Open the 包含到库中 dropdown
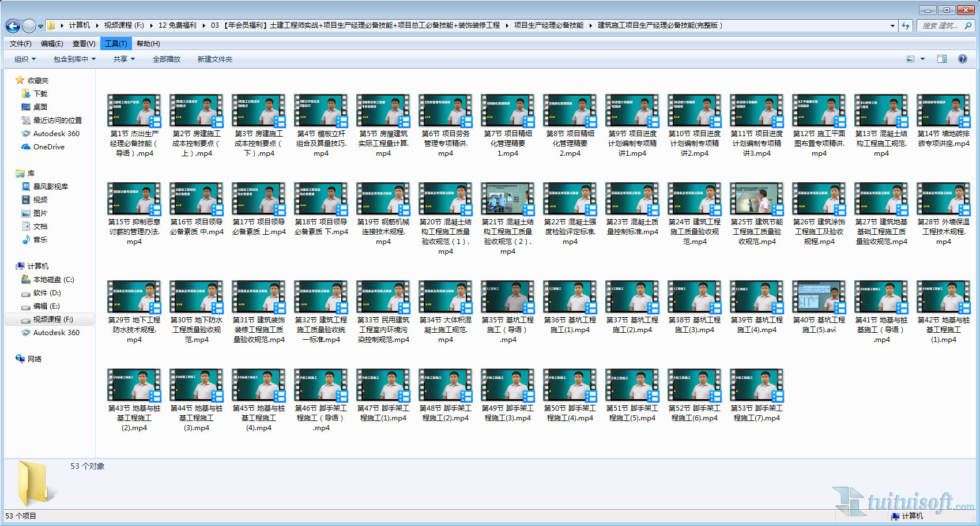The image size is (980, 526). pos(74,59)
